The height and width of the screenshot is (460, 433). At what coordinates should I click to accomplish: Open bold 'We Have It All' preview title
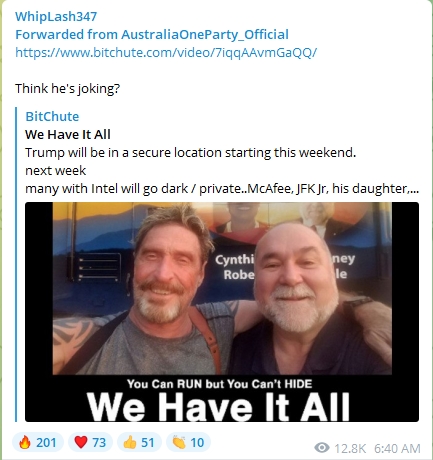68,134
